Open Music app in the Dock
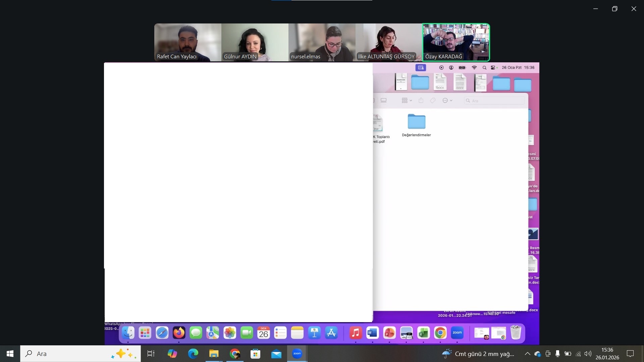Screen dimensions: 644x362 [x=356, y=333]
